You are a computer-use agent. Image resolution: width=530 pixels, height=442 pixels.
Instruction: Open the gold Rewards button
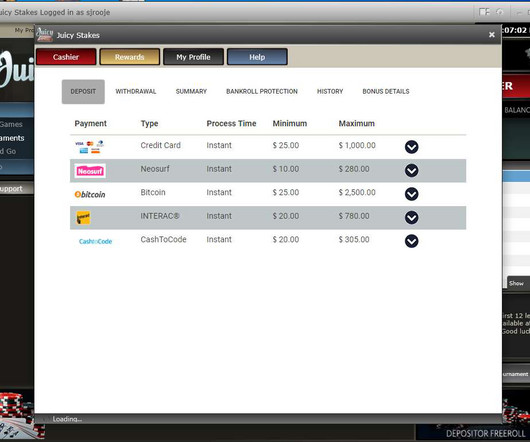pyautogui.click(x=129, y=57)
